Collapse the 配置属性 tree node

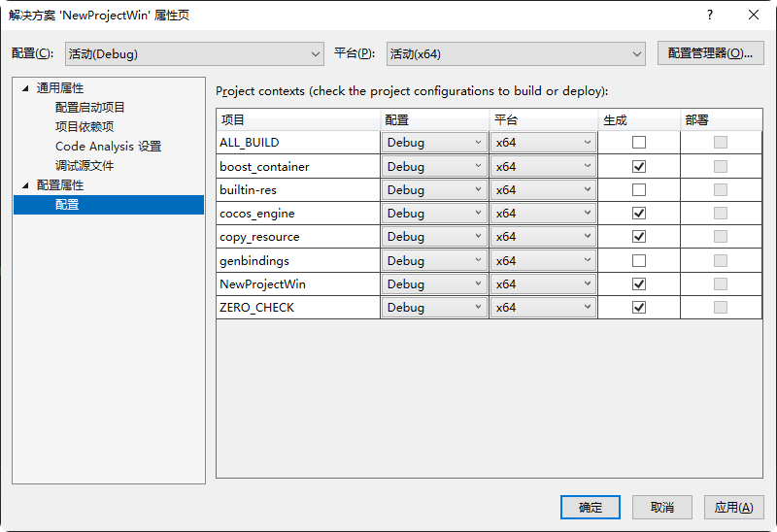coord(26,185)
